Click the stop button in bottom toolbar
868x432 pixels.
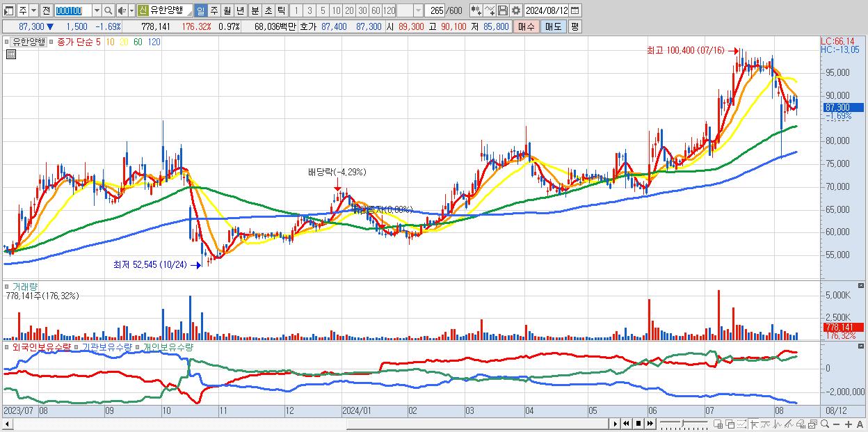pyautogui.click(x=638, y=424)
